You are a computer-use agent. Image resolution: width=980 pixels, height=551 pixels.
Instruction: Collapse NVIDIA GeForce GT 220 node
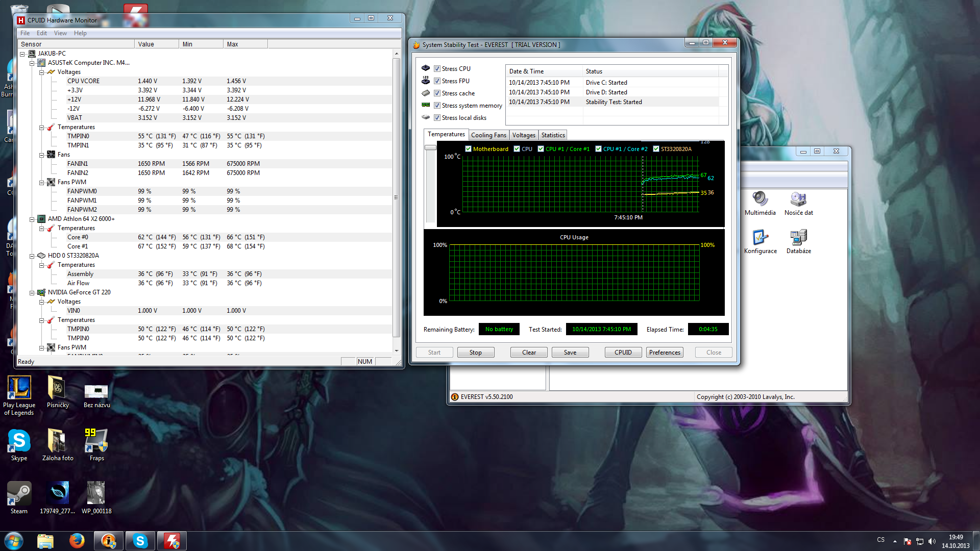pyautogui.click(x=32, y=293)
